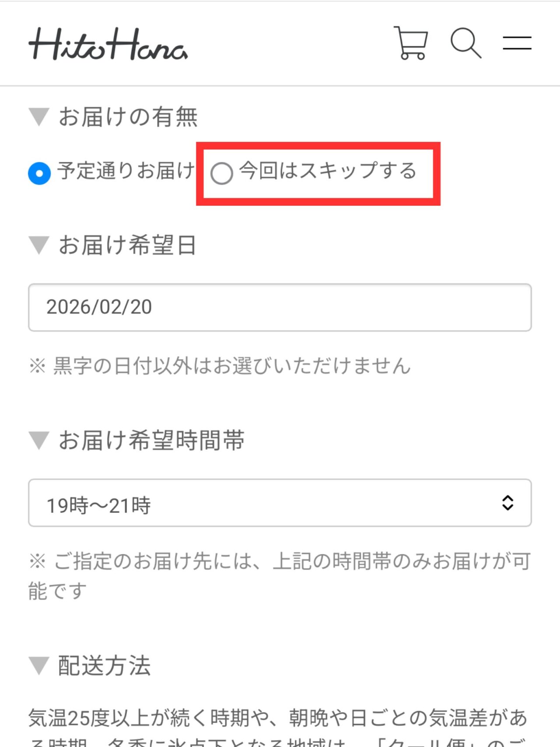Screen dimensions: 560x747
Task: Click the magnifying glass search icon
Action: pos(465,43)
